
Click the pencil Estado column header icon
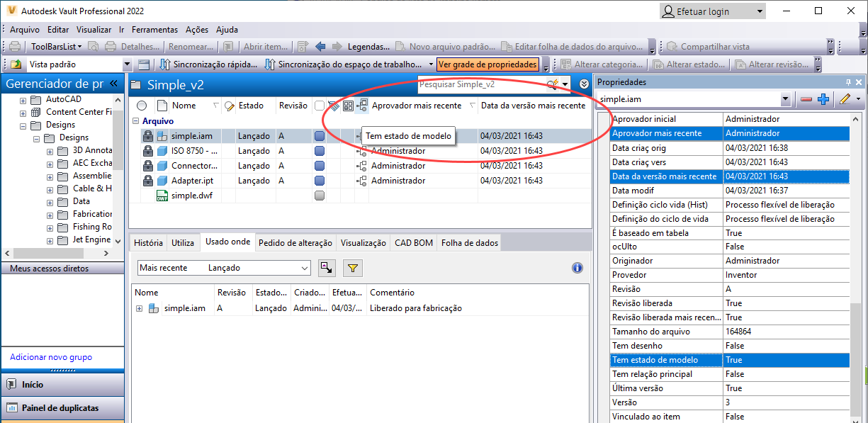229,106
